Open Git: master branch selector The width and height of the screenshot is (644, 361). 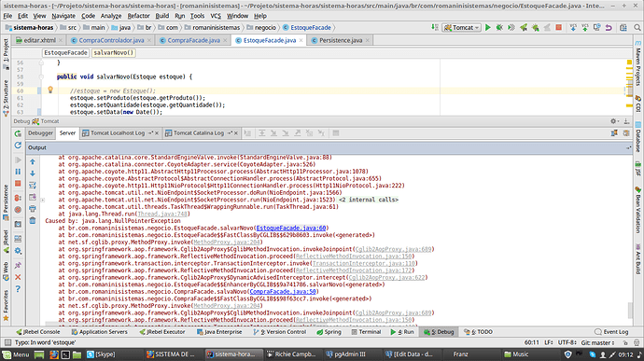597,342
